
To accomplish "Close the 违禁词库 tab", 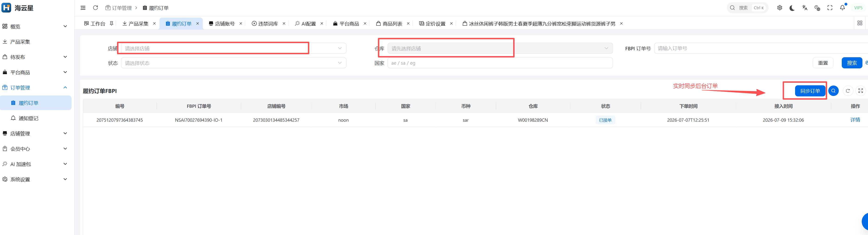I will coord(284,24).
